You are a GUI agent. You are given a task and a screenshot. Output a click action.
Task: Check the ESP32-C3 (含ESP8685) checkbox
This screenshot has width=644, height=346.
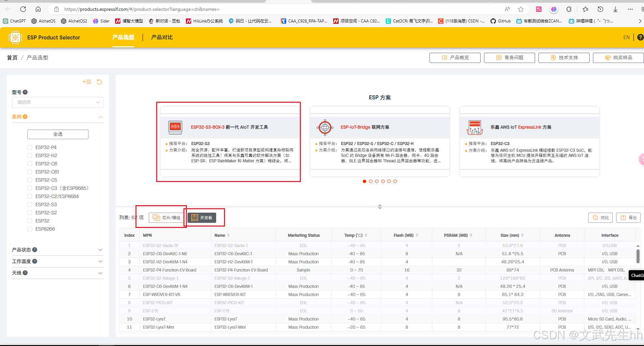coord(30,188)
